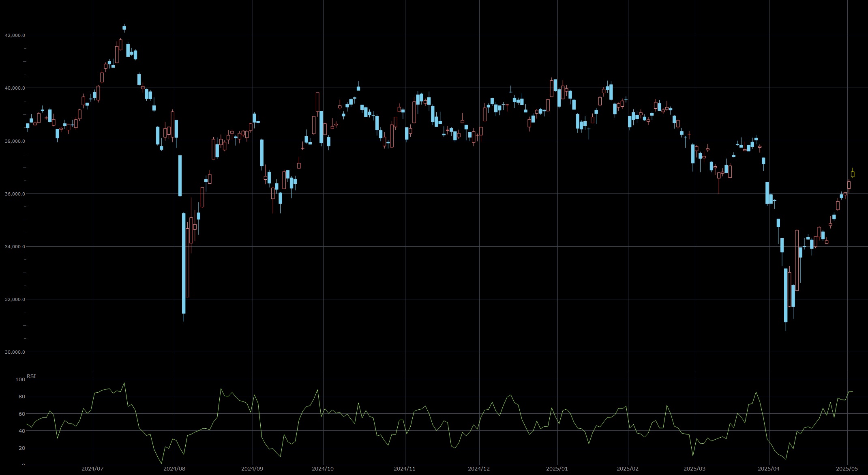Click the 2024/08 date axis label
The image size is (868, 475).
[x=174, y=469]
